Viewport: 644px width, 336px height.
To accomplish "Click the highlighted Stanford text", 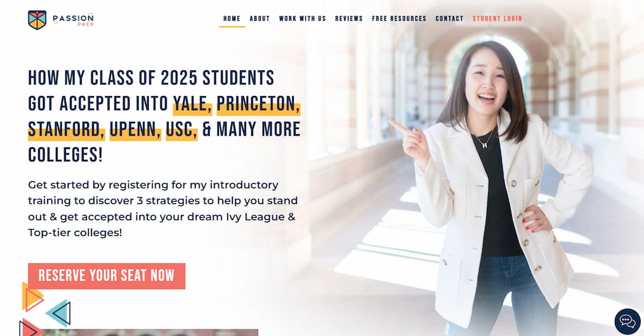I will pyautogui.click(x=66, y=129).
